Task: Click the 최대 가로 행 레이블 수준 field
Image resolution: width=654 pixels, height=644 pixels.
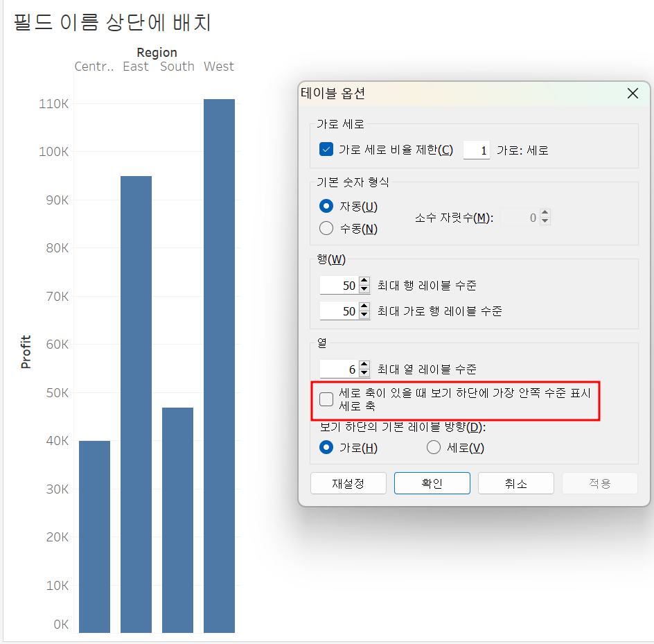Action: tap(339, 311)
